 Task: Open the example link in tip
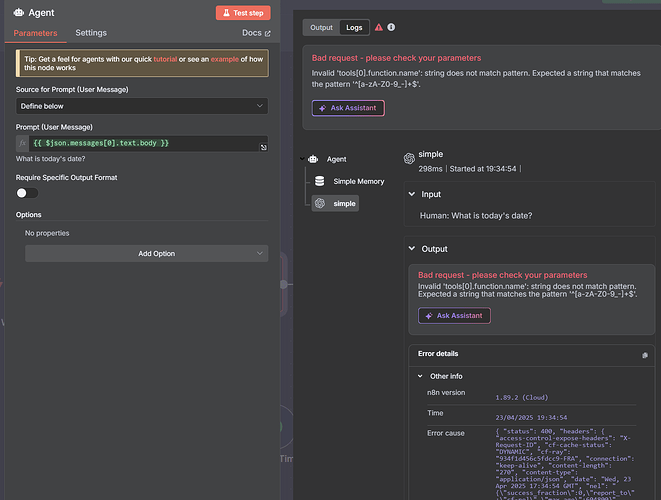[225, 59]
